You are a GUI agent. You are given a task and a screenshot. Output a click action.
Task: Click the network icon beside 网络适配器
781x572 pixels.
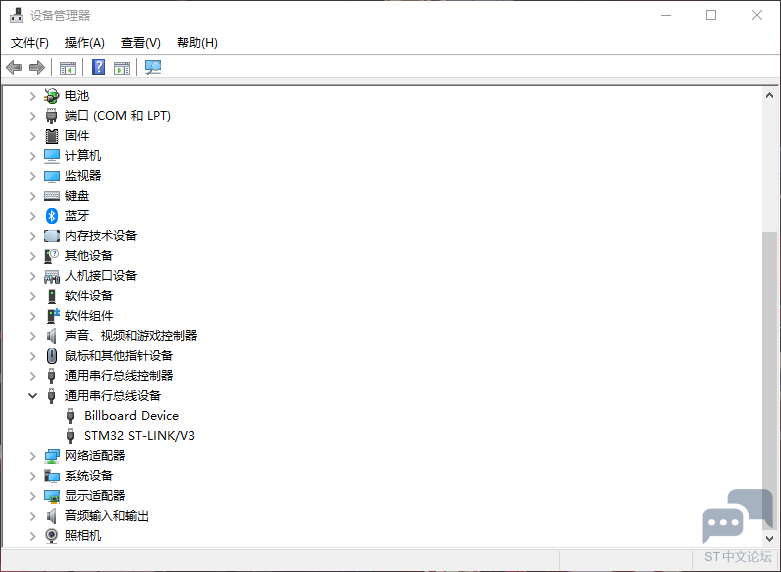coord(51,456)
